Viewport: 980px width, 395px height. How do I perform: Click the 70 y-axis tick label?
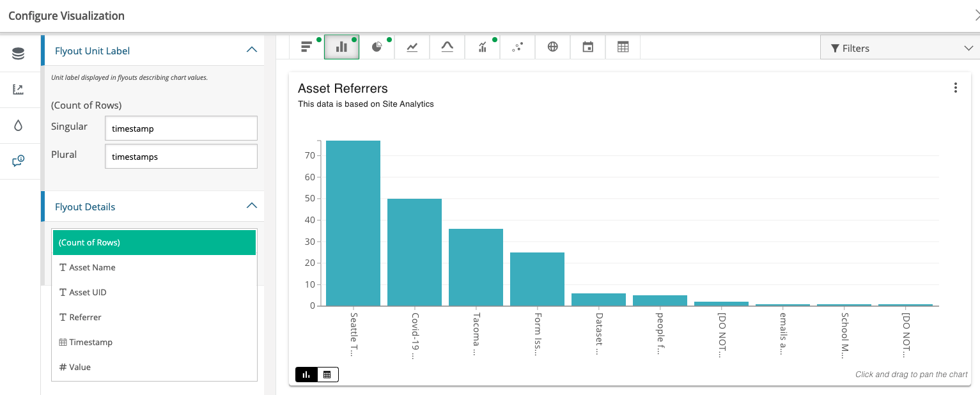(310, 155)
